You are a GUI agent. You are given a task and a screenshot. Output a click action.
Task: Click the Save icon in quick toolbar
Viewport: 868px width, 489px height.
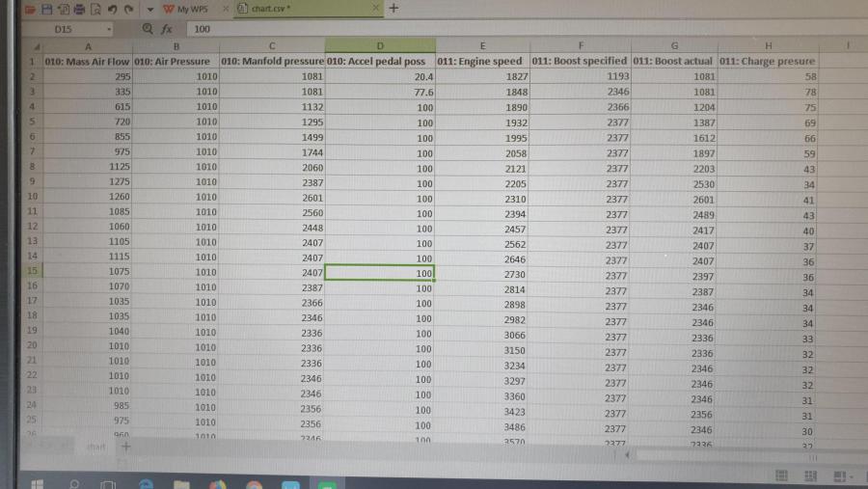coord(46,9)
